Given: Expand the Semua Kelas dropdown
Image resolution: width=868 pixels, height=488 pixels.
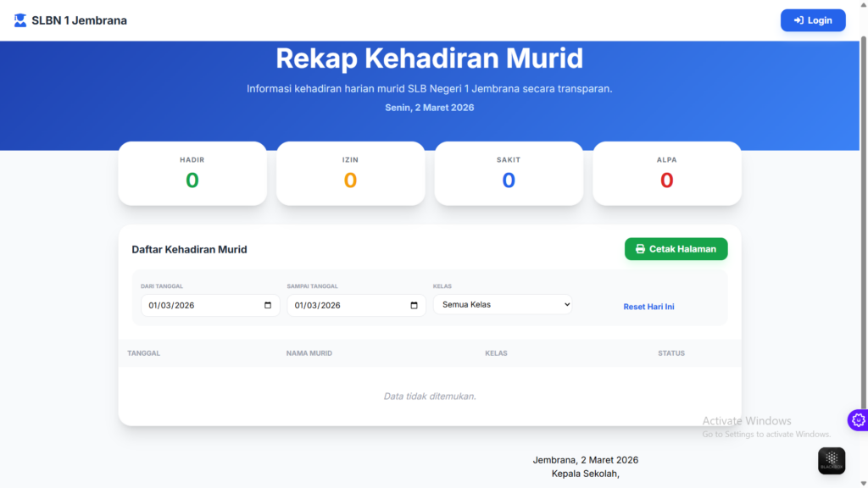Looking at the screenshot, I should click(x=503, y=304).
